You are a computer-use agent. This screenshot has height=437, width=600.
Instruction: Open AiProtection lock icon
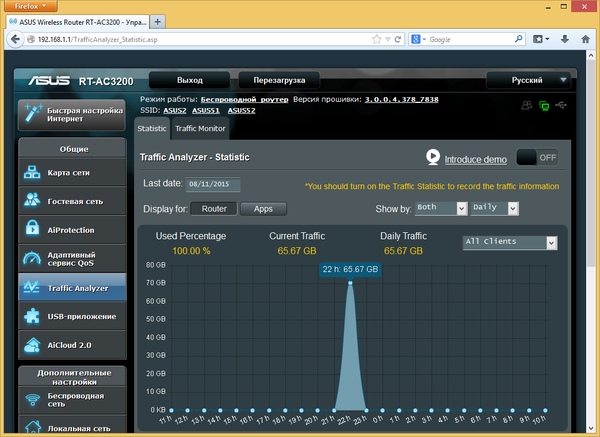tap(32, 228)
